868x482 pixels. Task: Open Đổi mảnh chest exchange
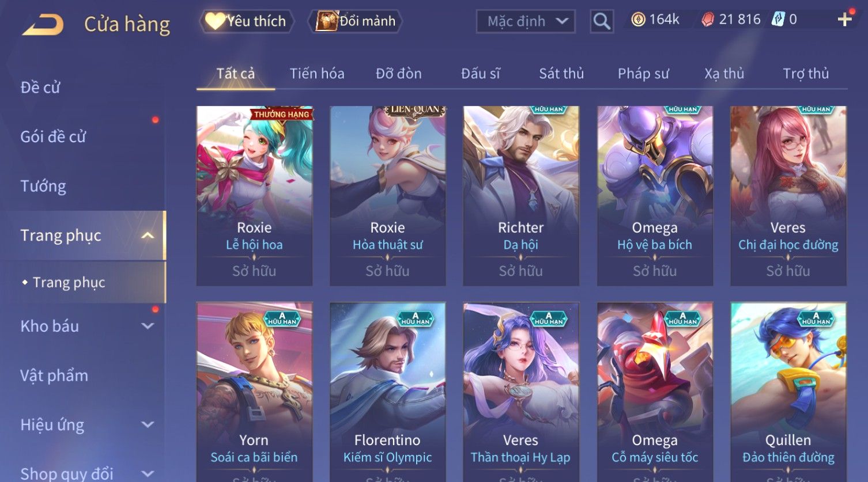click(356, 21)
